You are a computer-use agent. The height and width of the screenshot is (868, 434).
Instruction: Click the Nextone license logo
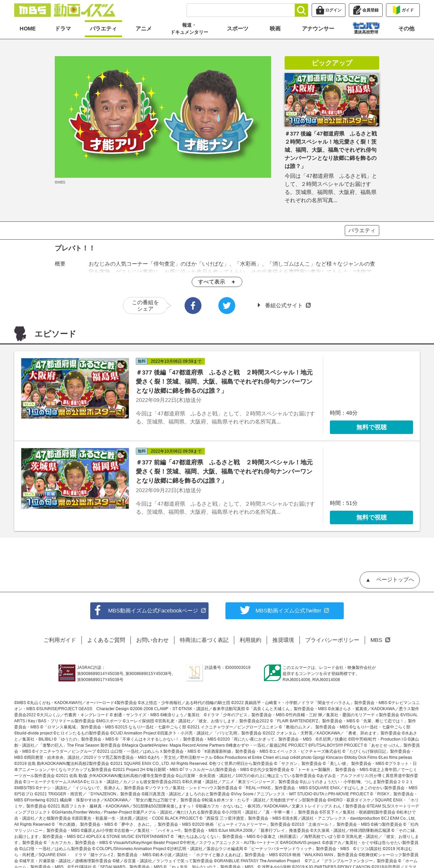tap(195, 673)
